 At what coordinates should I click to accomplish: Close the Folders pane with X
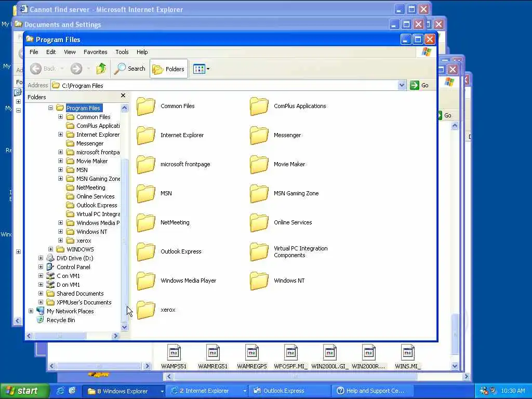click(x=123, y=96)
